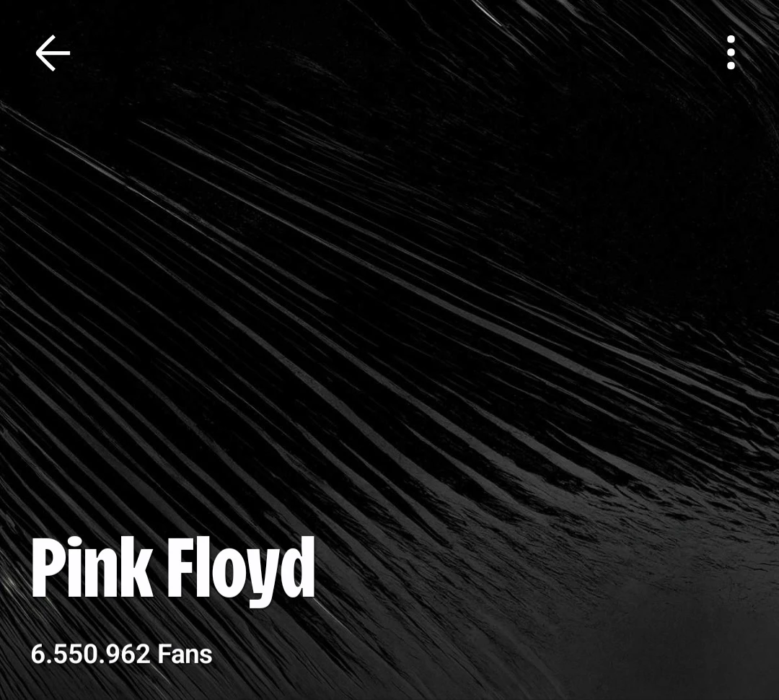The image size is (779, 700).
Task: Expand the kebab menu at top right
Action: (731, 52)
